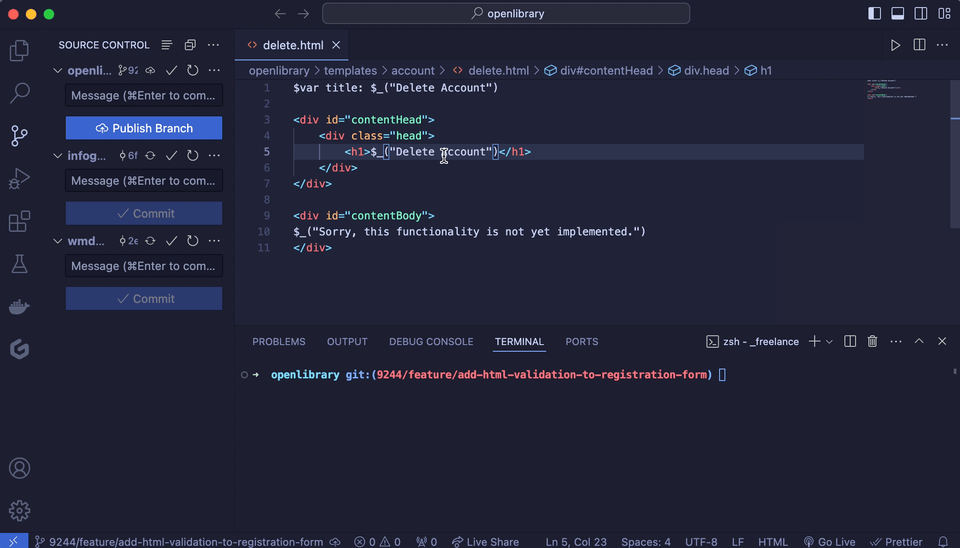Kill terminal with trash icon
The image size is (960, 548).
coord(872,341)
